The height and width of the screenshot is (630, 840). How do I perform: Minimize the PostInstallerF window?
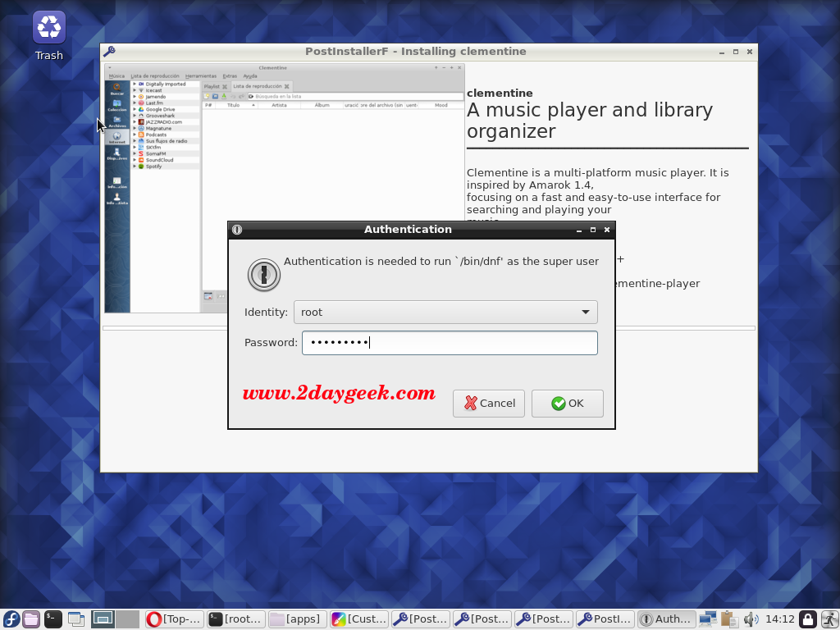pyautogui.click(x=722, y=52)
